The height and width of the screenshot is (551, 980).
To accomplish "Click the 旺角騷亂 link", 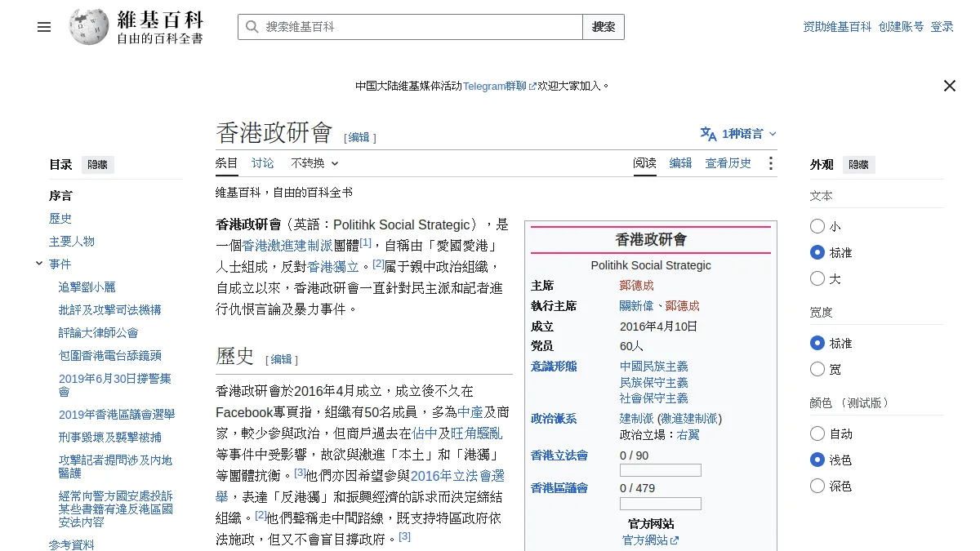I will point(478,433).
